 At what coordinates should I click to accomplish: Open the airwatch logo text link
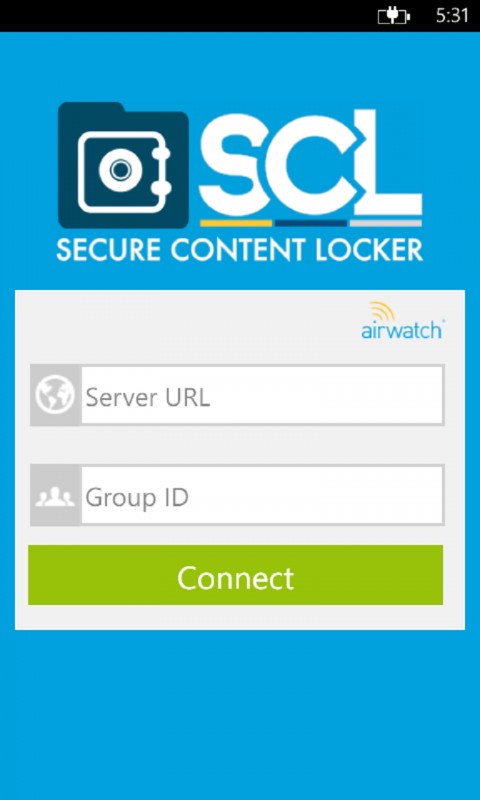[x=402, y=331]
